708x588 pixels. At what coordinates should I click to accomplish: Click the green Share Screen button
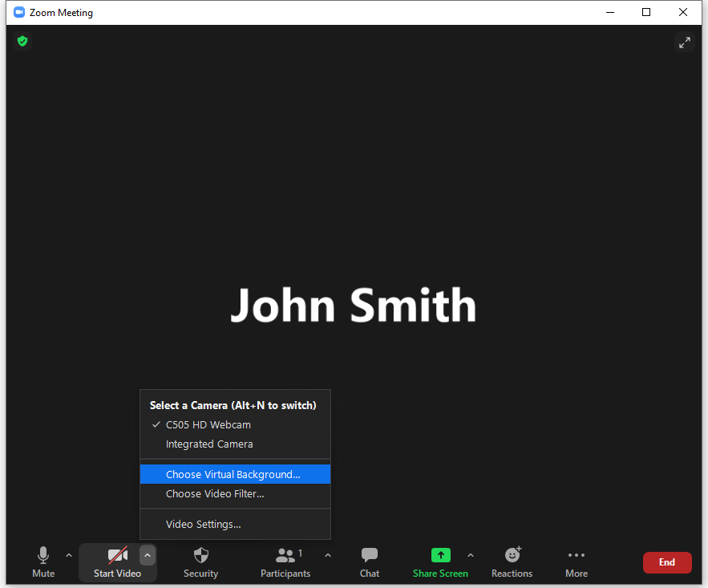pyautogui.click(x=440, y=562)
